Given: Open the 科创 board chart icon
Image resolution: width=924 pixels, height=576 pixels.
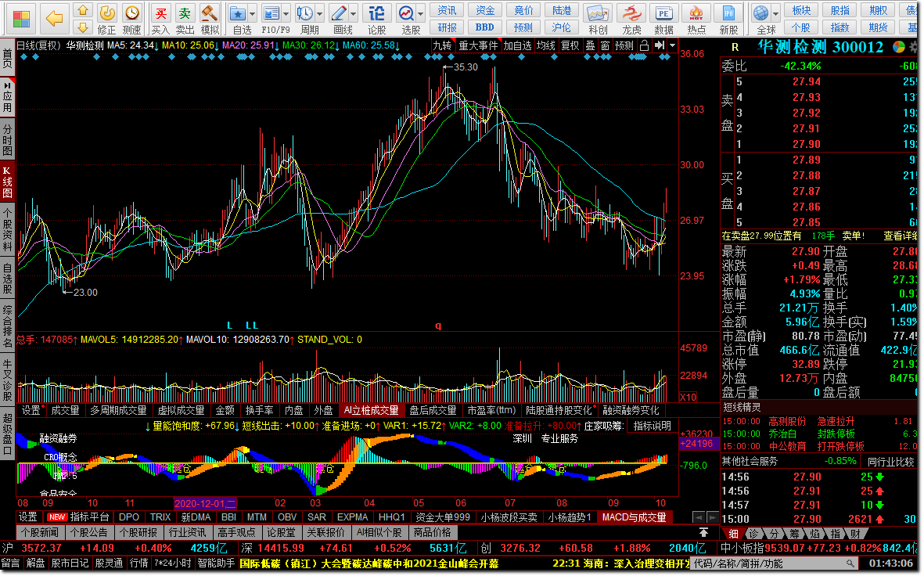Looking at the screenshot, I should pos(597,13).
